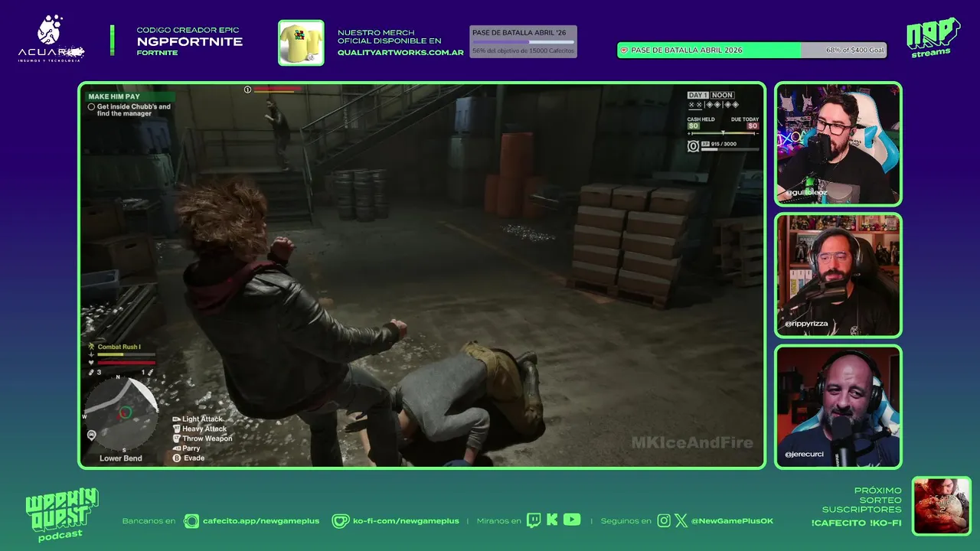980x551 pixels.
Task: Click the Combat Rush I label
Action: pyautogui.click(x=119, y=347)
